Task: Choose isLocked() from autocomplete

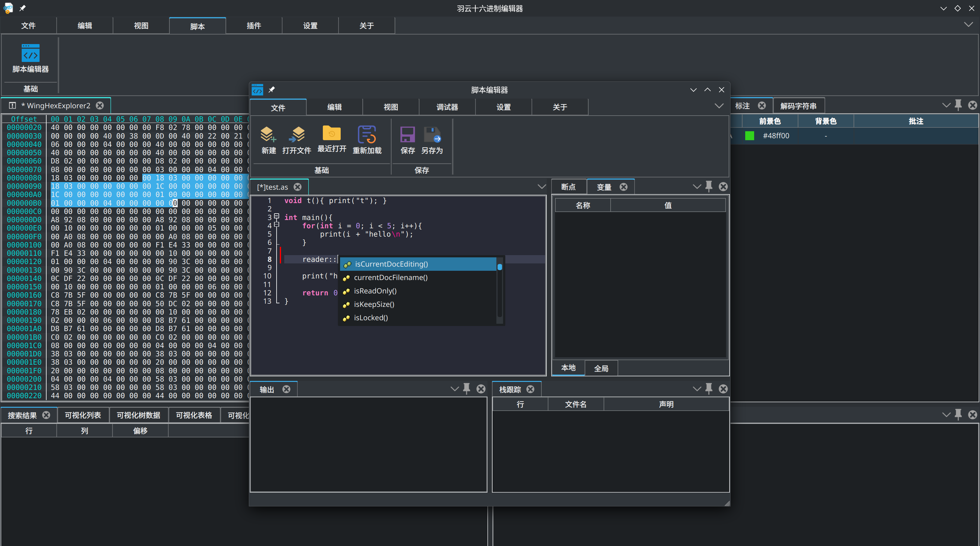Action: (418, 318)
